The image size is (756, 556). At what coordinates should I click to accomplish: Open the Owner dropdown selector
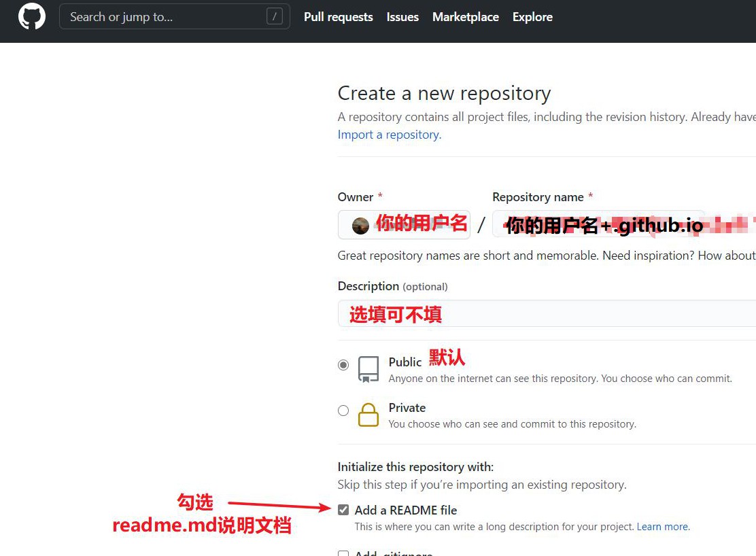(x=404, y=225)
